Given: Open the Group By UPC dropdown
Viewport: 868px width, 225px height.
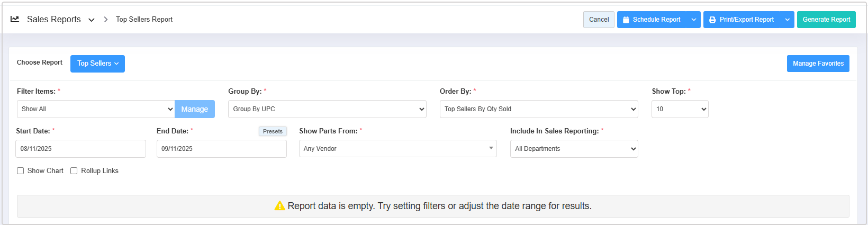Looking at the screenshot, I should tap(327, 109).
